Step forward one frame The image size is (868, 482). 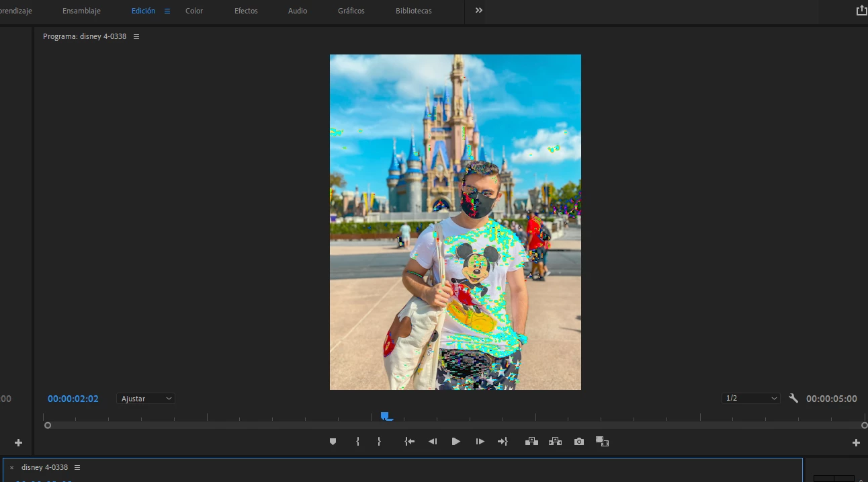480,442
